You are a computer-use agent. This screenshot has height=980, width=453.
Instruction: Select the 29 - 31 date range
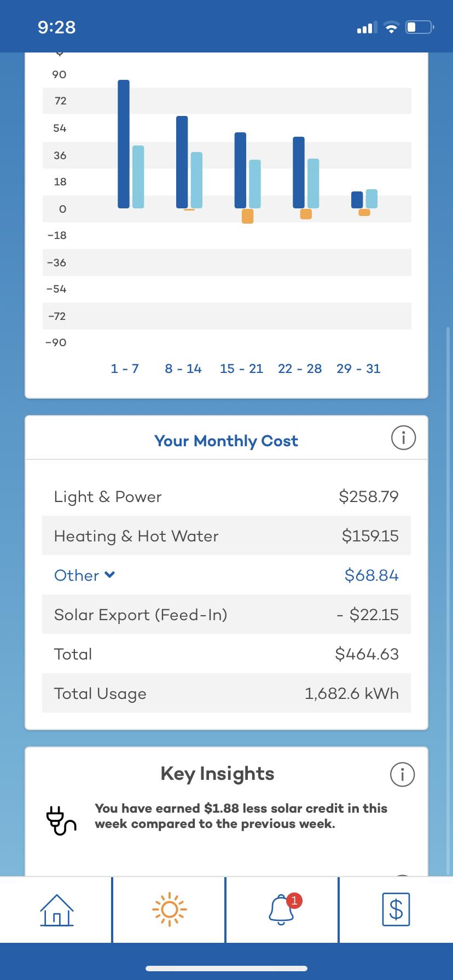(x=358, y=369)
